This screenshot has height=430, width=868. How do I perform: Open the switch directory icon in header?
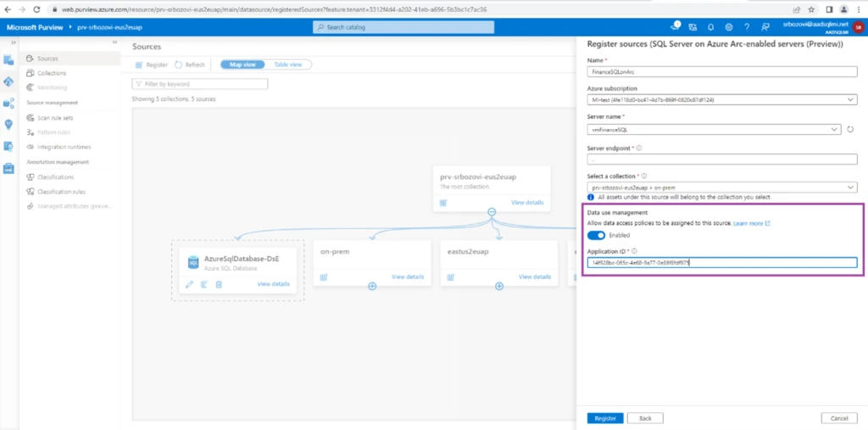(x=693, y=27)
